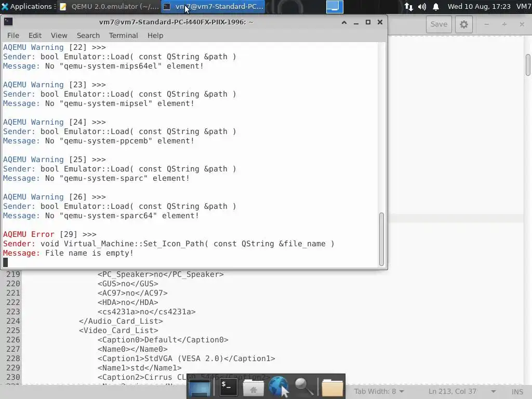This screenshot has width=532, height=399.
Task: Click the editor's vertical scrollbar handle
Action: point(528,65)
